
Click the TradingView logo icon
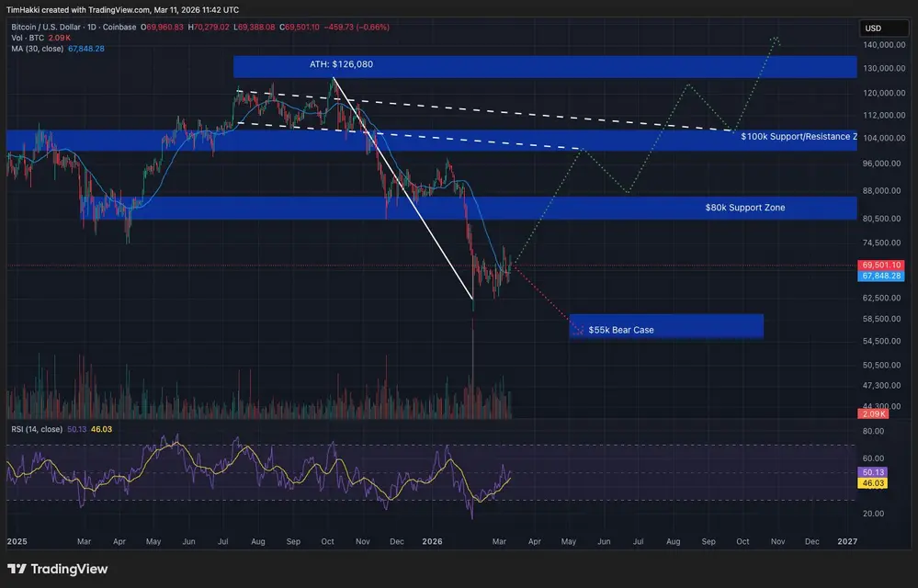point(17,569)
